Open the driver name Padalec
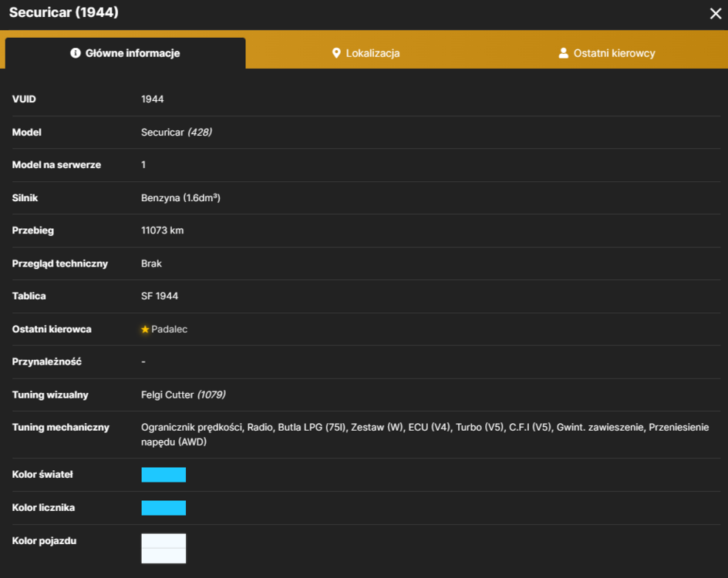The height and width of the screenshot is (578, 728). (170, 329)
